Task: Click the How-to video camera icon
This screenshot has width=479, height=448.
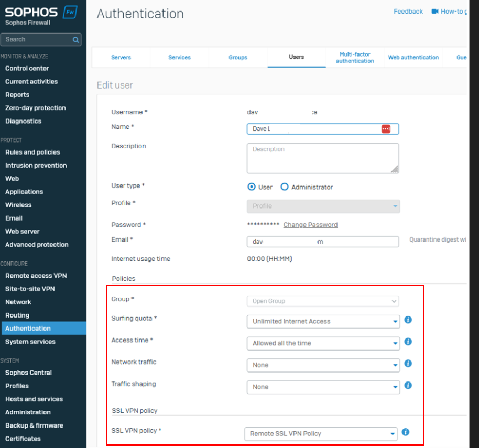Action: click(x=434, y=12)
